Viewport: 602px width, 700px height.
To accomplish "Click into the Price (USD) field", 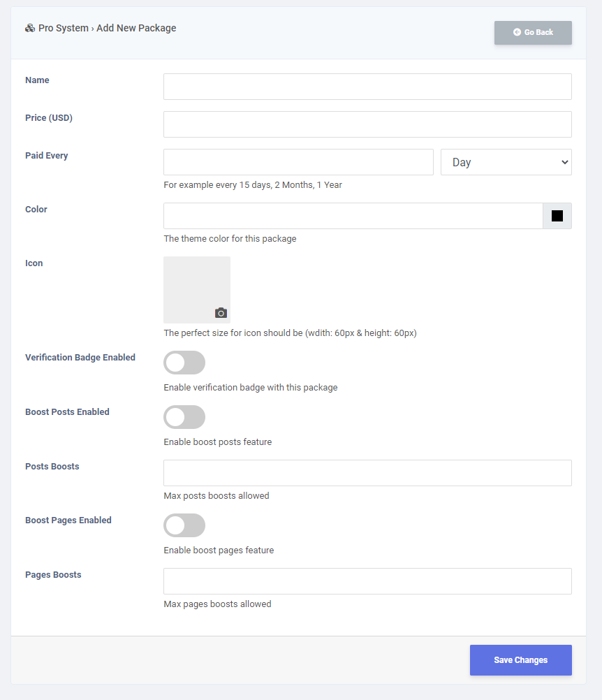I will [367, 124].
